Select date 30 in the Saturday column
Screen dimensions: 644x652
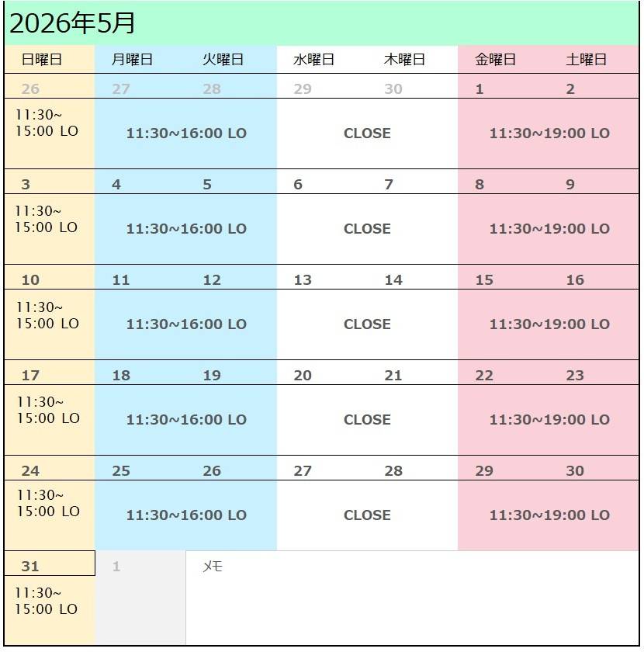tap(575, 471)
